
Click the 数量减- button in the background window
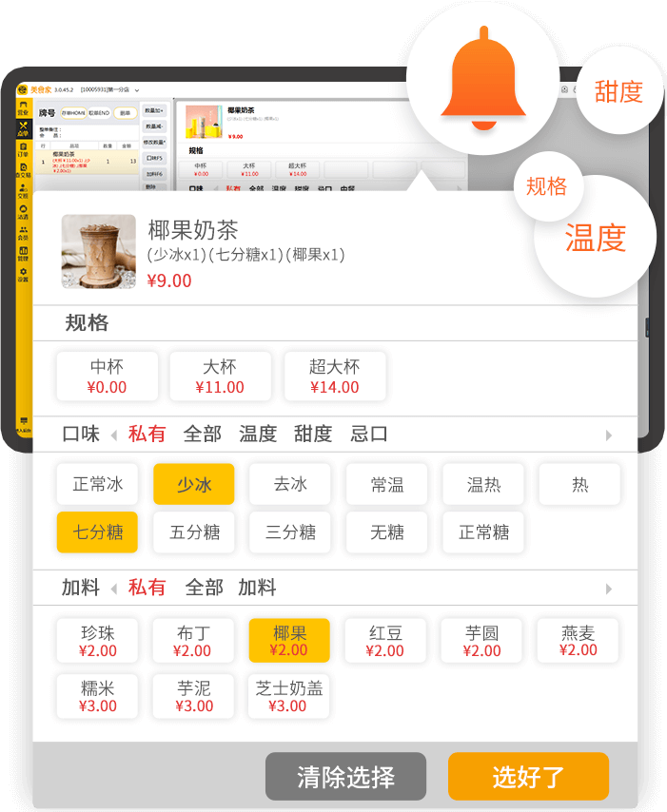(x=154, y=126)
